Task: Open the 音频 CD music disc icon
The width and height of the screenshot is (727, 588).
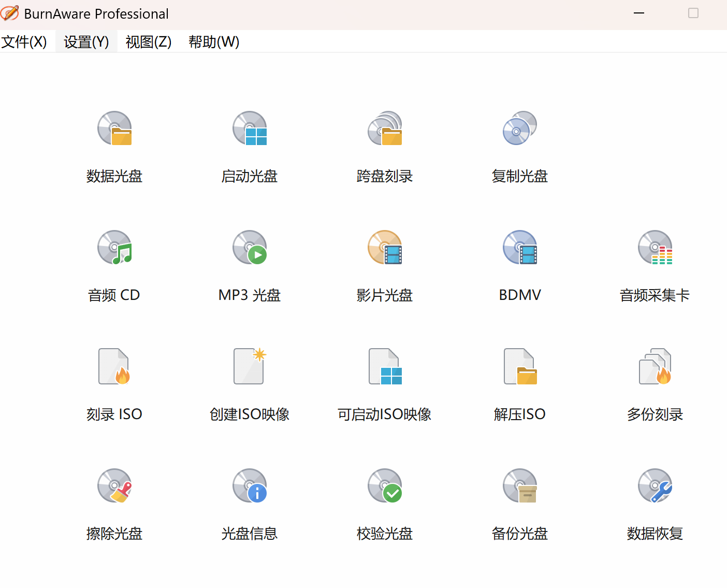Action: coord(114,247)
